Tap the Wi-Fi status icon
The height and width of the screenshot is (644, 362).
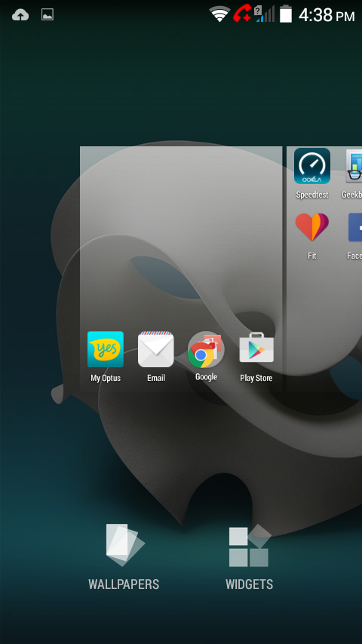[x=219, y=14]
